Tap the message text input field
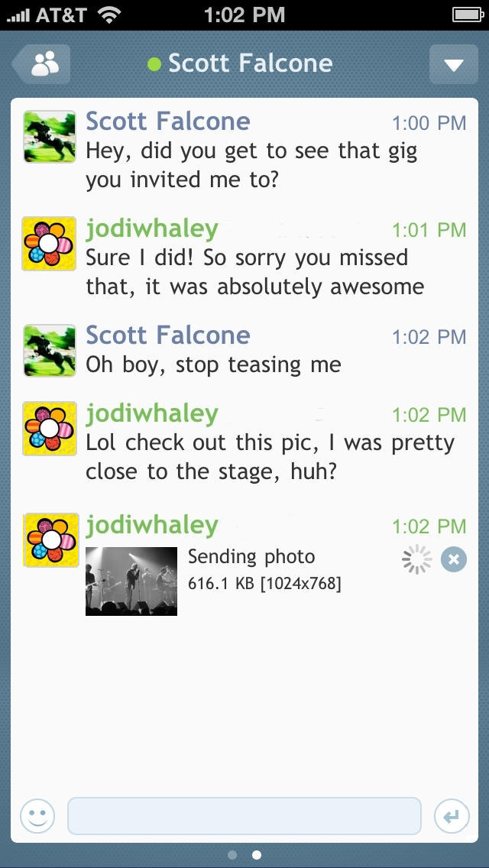The width and height of the screenshot is (489, 868). [244, 817]
